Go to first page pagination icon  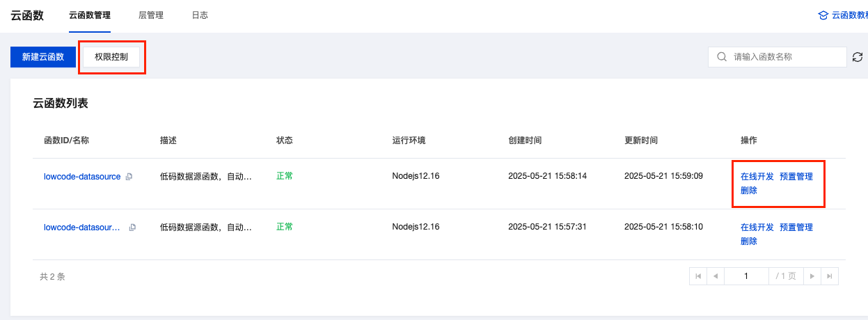point(698,276)
